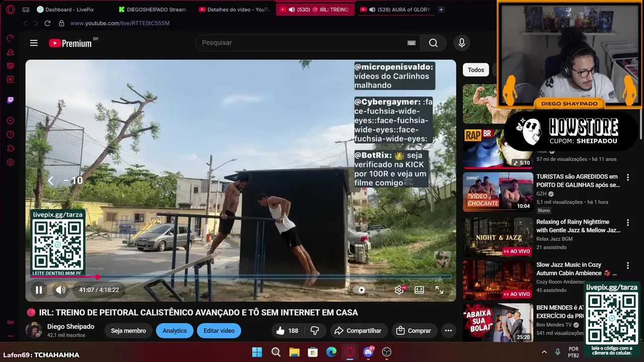Click the address bar URL
The width and height of the screenshot is (644, 362).
[x=120, y=23]
